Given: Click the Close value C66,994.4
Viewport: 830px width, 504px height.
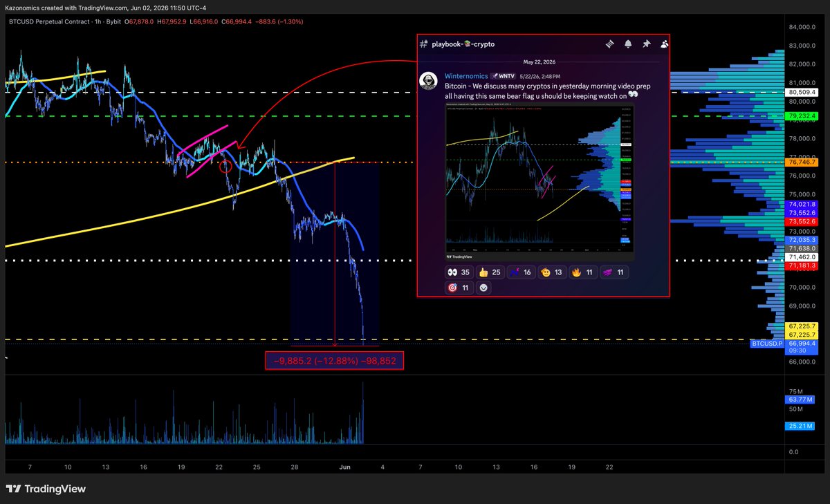Looking at the screenshot, I should click(x=237, y=21).
